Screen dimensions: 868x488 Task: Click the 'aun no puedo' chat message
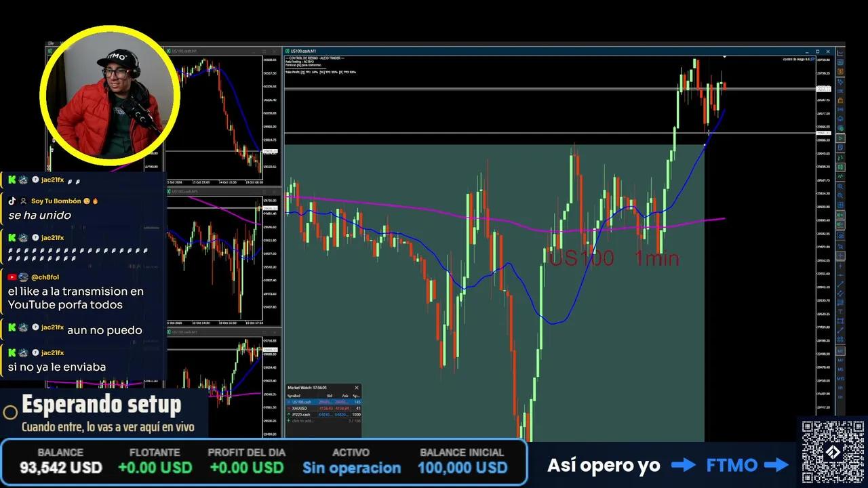pos(104,330)
